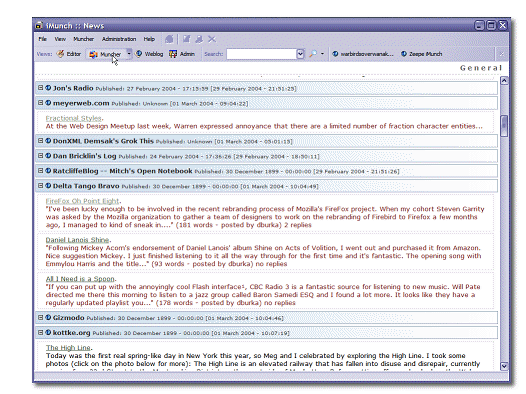Collapse the Jon's Radio feed
The height and width of the screenshot is (394, 526).
(40, 88)
